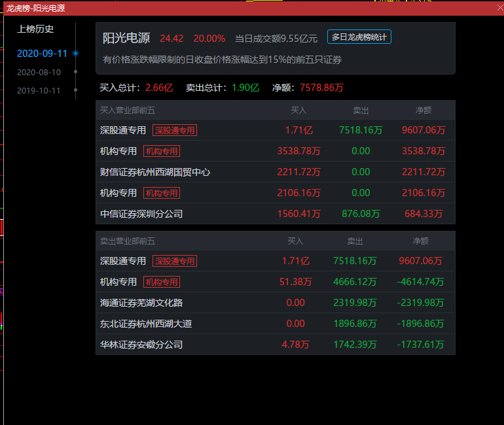Click sell value 876.08万
Viewport: 504px width, 425px height.
[361, 214]
